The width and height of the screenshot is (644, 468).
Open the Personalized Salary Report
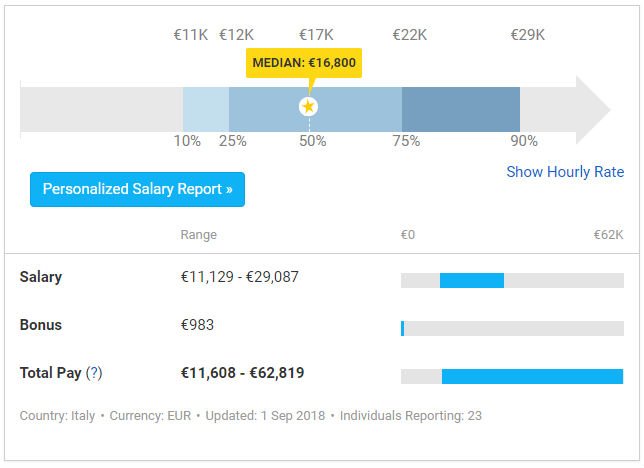[137, 189]
